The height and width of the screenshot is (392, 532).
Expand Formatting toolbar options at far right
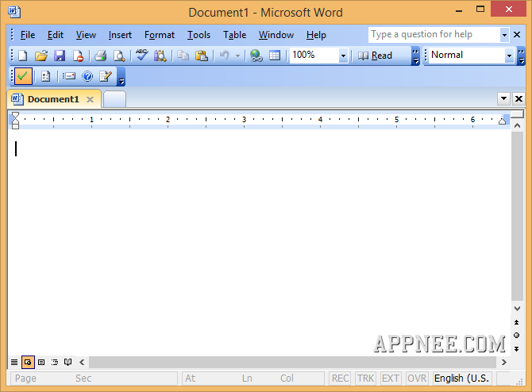click(521, 56)
